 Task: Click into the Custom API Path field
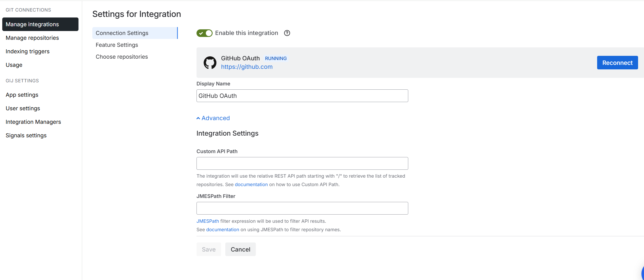pyautogui.click(x=302, y=164)
